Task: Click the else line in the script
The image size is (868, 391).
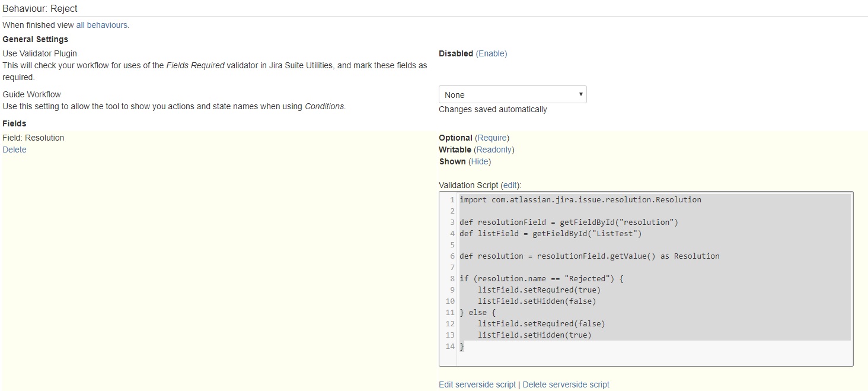Action: 478,313
